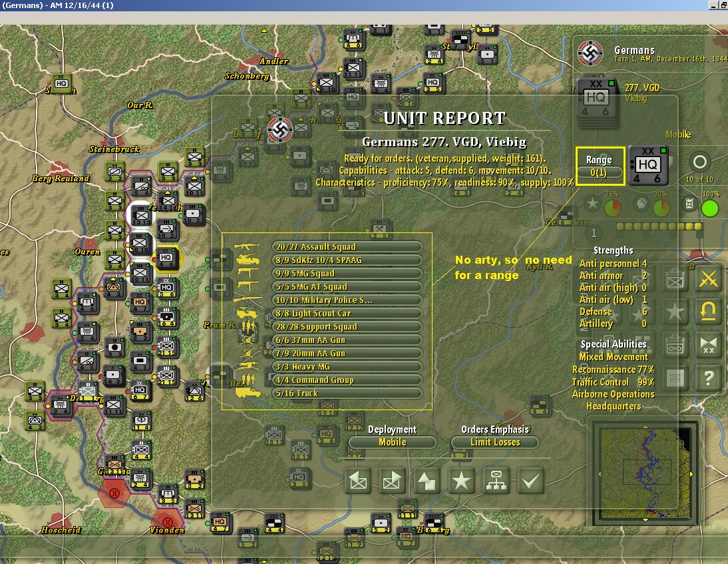
Task: Select the 3/3 Heavy MG row
Action: pos(347,366)
